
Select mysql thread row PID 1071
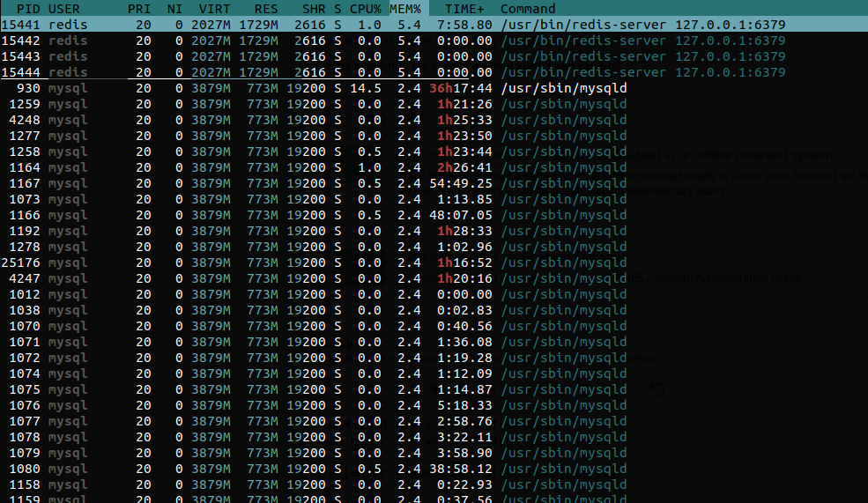pyautogui.click(x=434, y=342)
